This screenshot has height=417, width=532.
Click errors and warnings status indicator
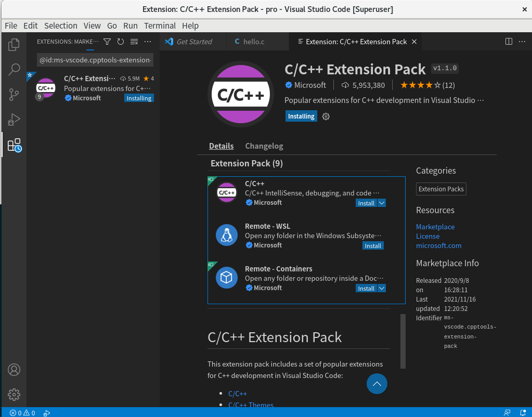[x=22, y=413]
